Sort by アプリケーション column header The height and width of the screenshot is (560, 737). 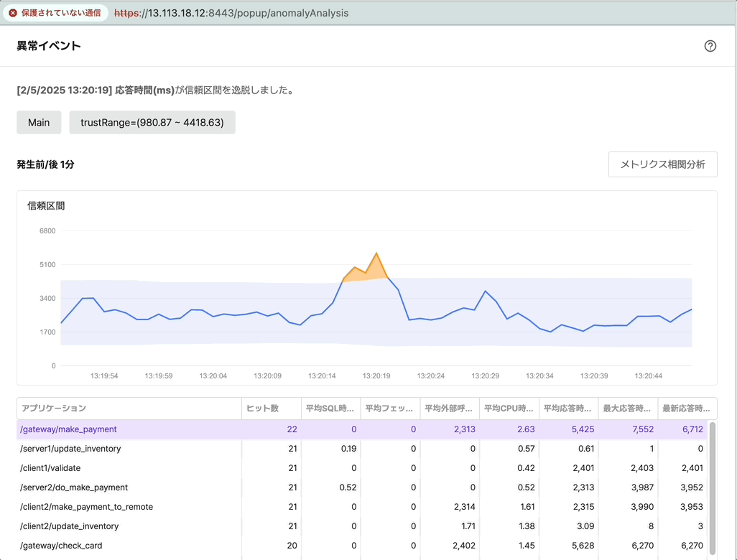click(54, 409)
